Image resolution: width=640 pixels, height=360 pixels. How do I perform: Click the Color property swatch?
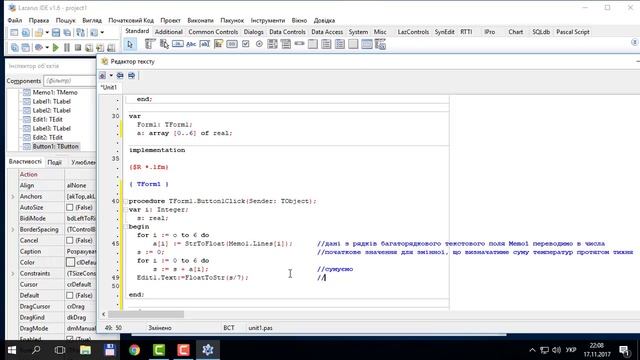click(x=70, y=262)
